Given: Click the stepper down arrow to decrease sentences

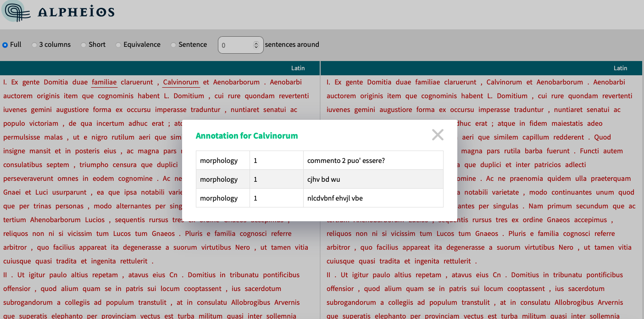Looking at the screenshot, I should (256, 47).
